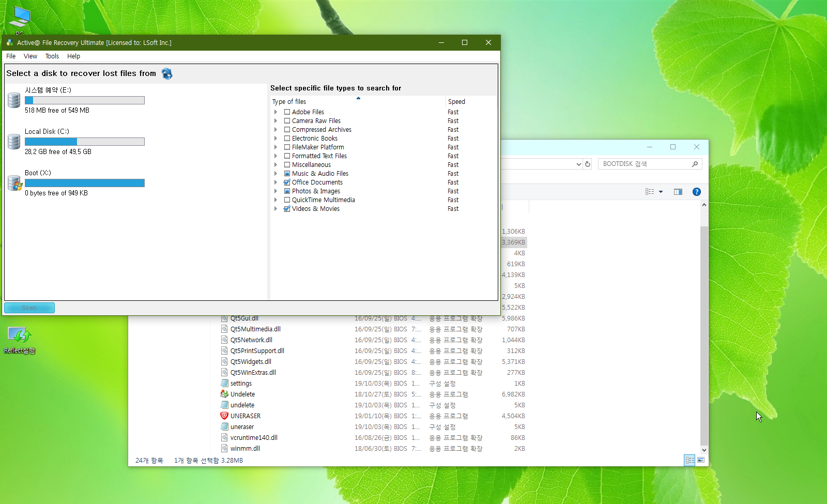The width and height of the screenshot is (827, 504).
Task: Check the Camera Raw Files checkbox
Action: pos(287,120)
